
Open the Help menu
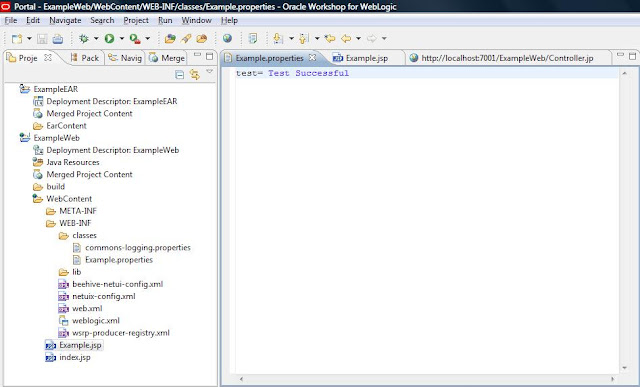(x=229, y=20)
